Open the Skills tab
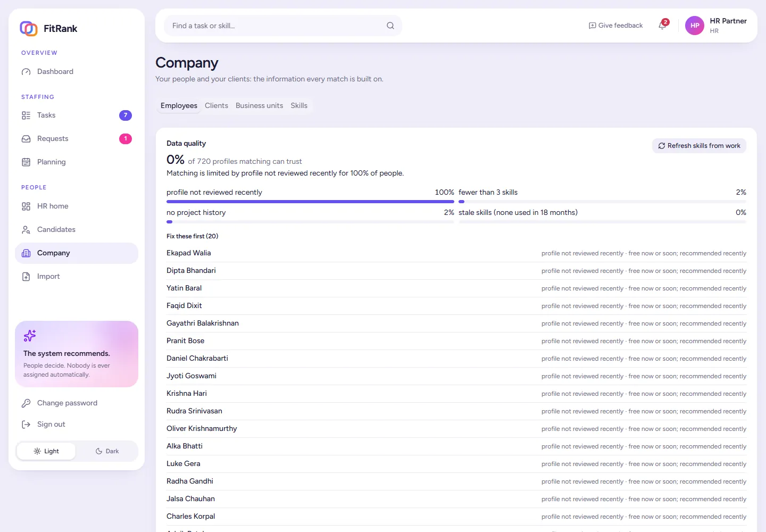This screenshot has width=766, height=532. 299,106
